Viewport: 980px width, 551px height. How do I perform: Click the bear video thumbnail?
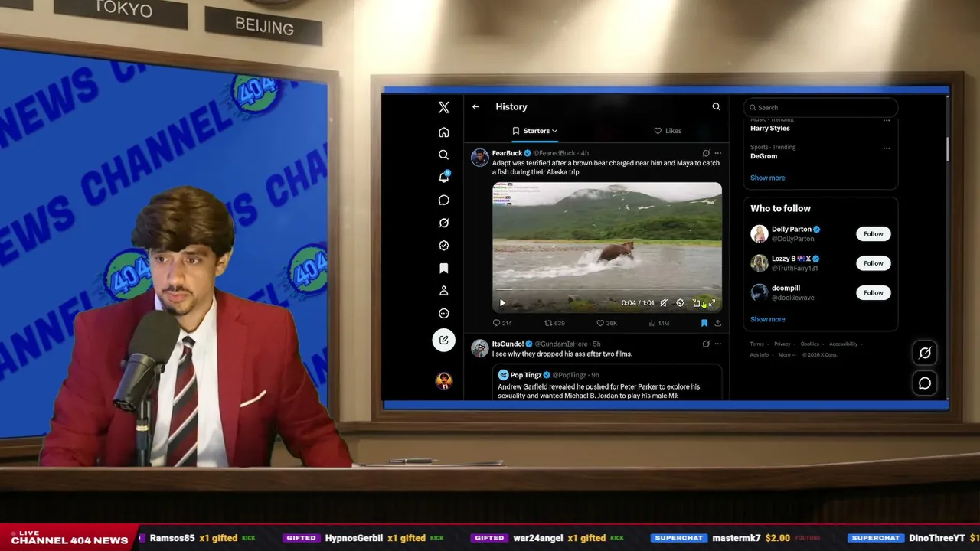pyautogui.click(x=607, y=247)
